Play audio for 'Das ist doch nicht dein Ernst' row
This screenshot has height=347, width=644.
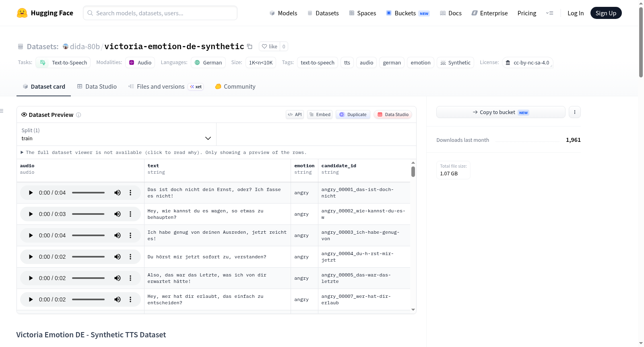pos(31,193)
